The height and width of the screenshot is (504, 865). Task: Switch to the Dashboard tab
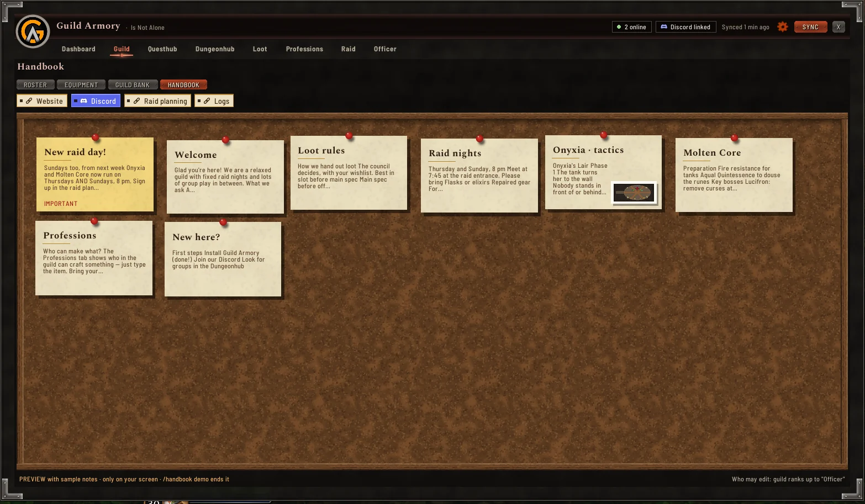pyautogui.click(x=78, y=49)
